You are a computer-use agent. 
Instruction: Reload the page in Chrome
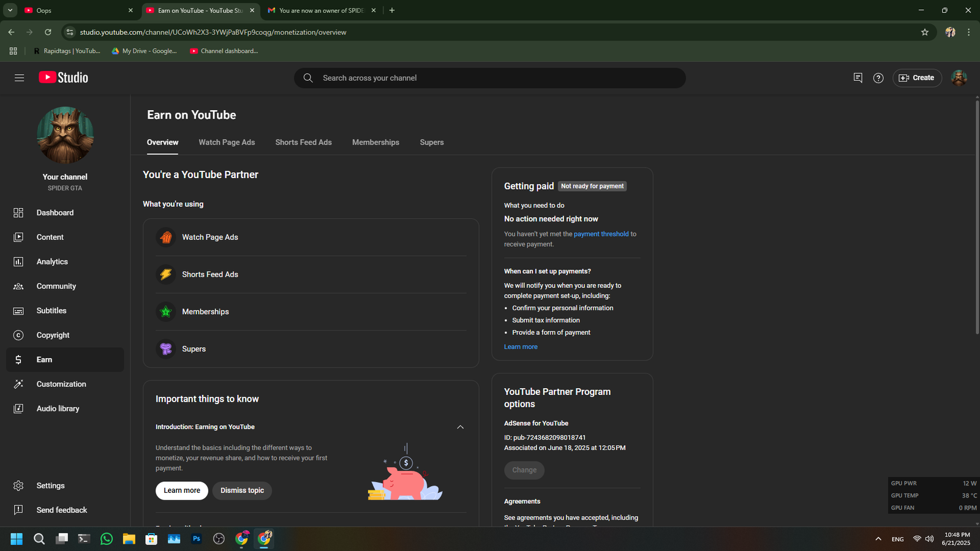click(48, 32)
